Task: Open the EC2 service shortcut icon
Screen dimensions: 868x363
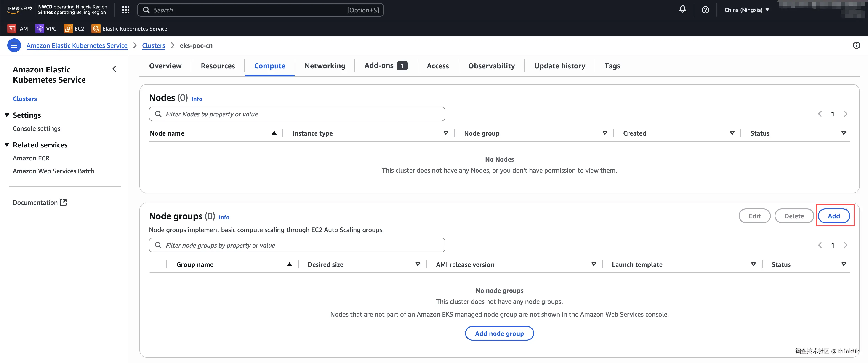Action: (68, 29)
